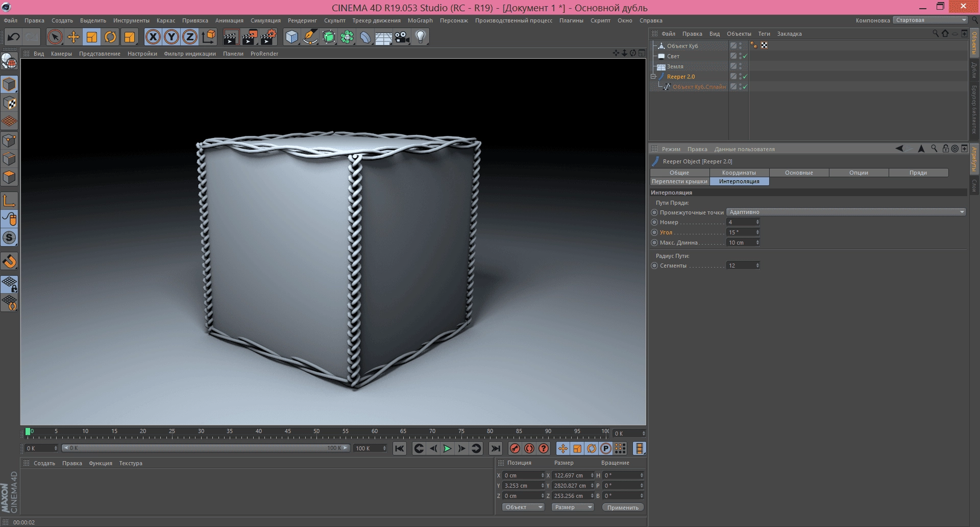Toggle the Y axis lock

click(171, 37)
